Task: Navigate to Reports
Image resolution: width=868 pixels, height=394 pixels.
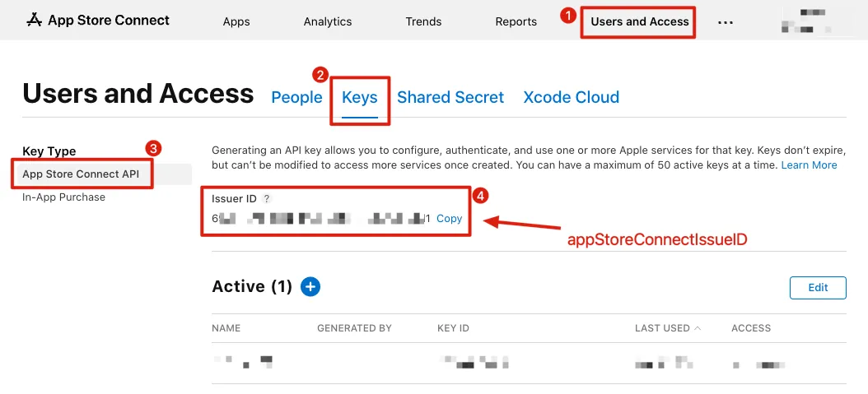Action: 516,21
